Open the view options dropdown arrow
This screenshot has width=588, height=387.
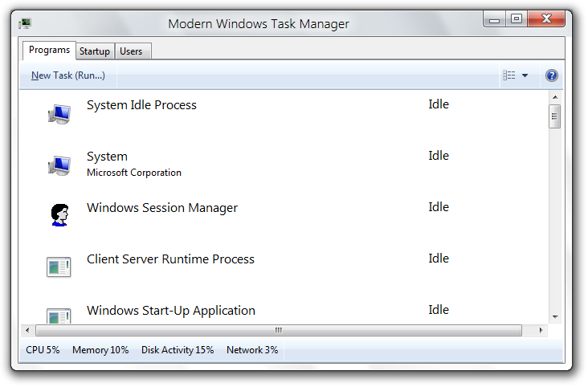coord(525,75)
